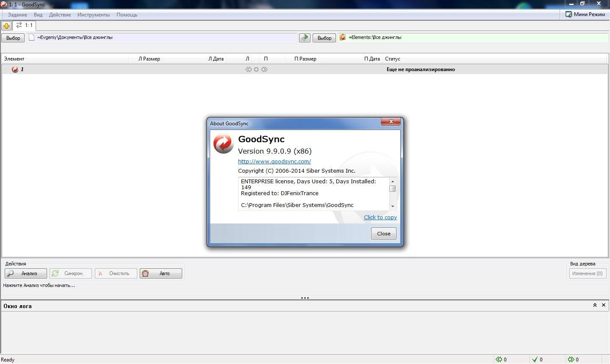Click the green checkmark counter in status bar
610x364 pixels.
point(535,359)
